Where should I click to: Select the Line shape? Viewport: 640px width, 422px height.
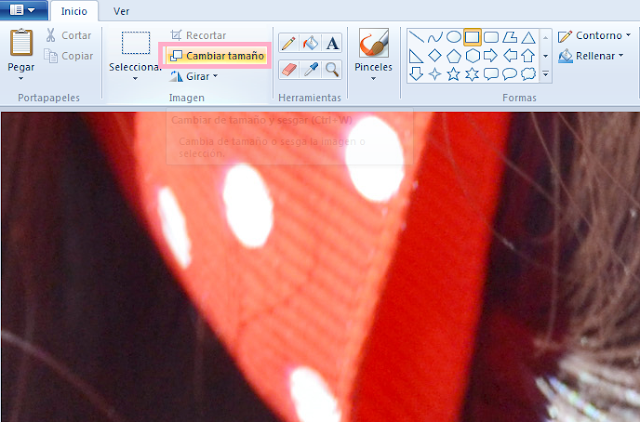click(x=416, y=37)
